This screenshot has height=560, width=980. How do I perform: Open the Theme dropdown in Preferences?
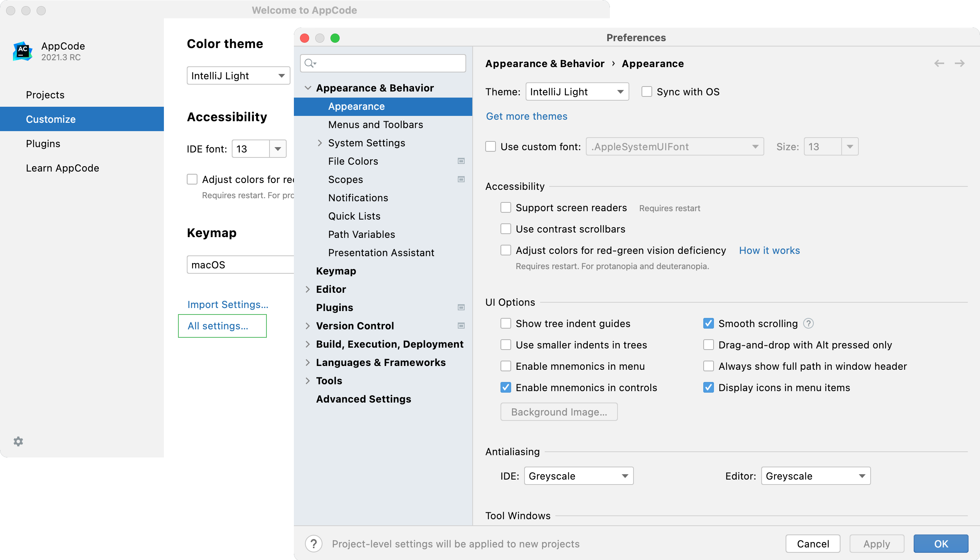(x=577, y=92)
